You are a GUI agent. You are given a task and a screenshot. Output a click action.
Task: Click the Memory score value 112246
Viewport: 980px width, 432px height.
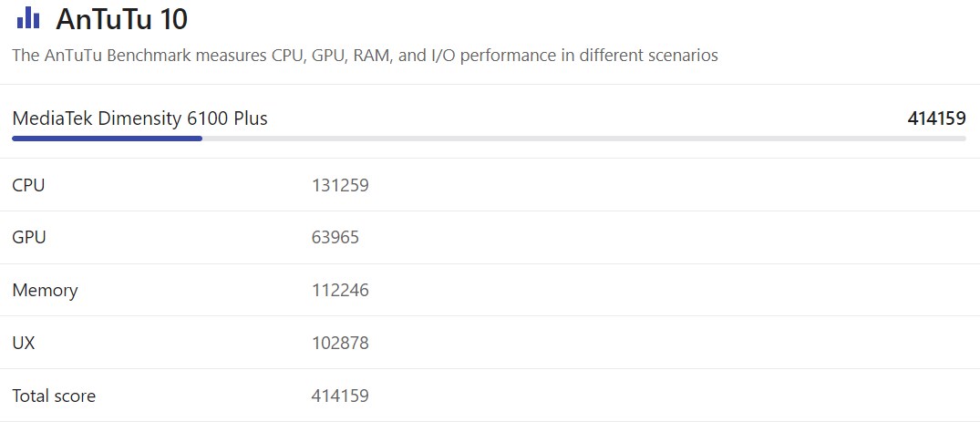coord(340,291)
